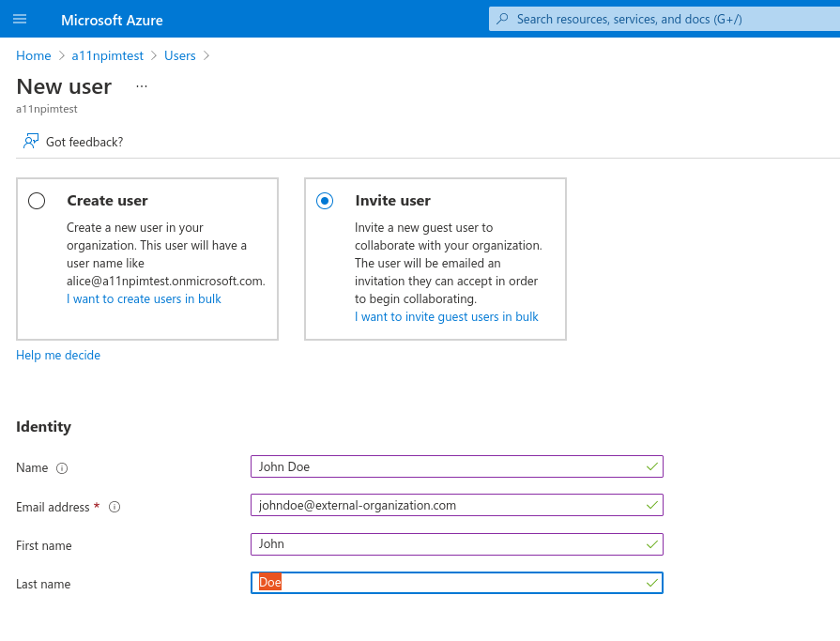The image size is (840, 641).
Task: Click the New user page title
Action: (64, 86)
